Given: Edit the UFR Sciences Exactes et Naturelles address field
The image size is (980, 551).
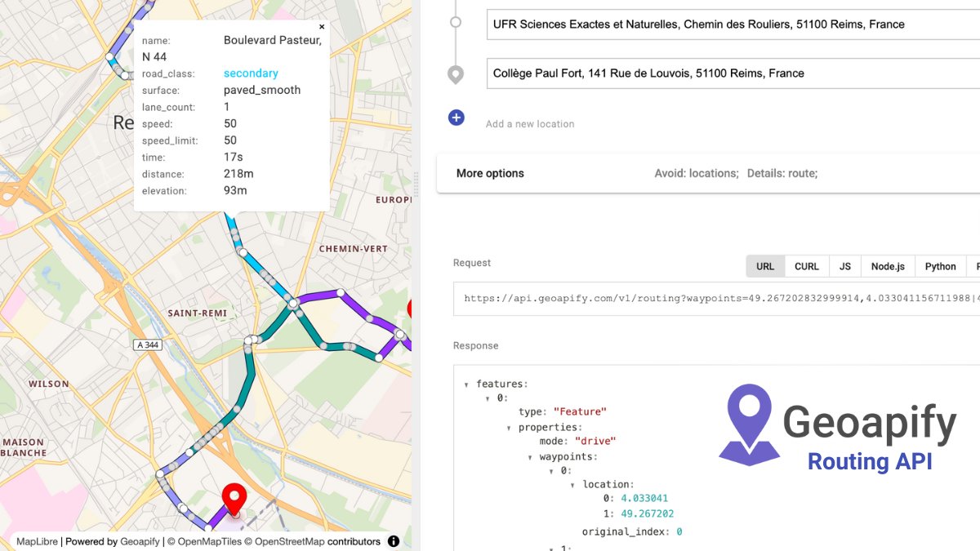Looking at the screenshot, I should (x=733, y=24).
